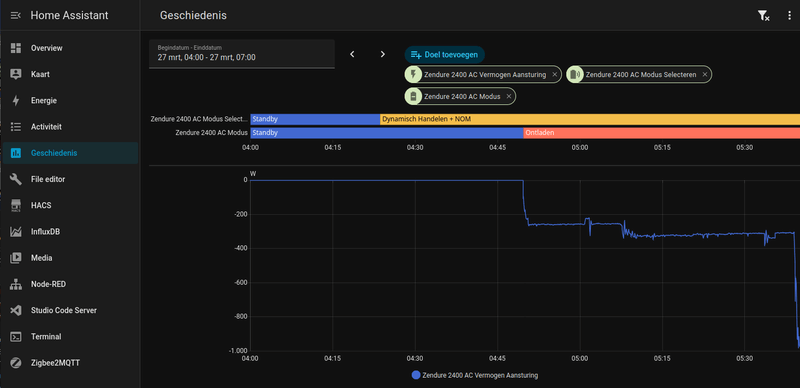Remove Zendure 2400 AC Modus Selecteren chip

tap(705, 75)
